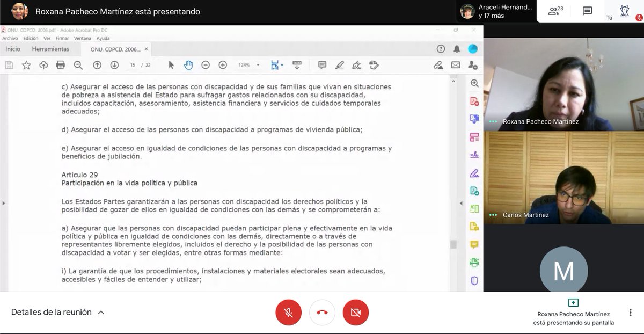Open the meeting chat icon

pos(588,11)
